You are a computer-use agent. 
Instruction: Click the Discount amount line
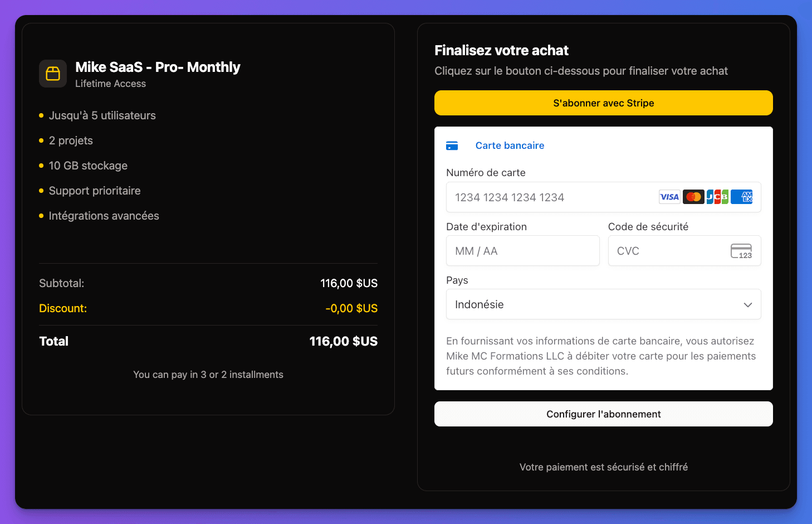(x=351, y=308)
